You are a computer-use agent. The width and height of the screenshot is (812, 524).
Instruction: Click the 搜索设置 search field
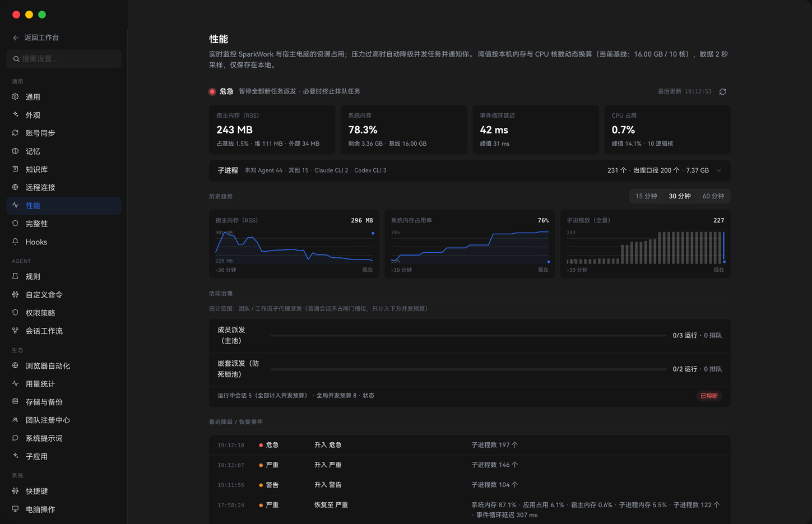[x=64, y=59]
